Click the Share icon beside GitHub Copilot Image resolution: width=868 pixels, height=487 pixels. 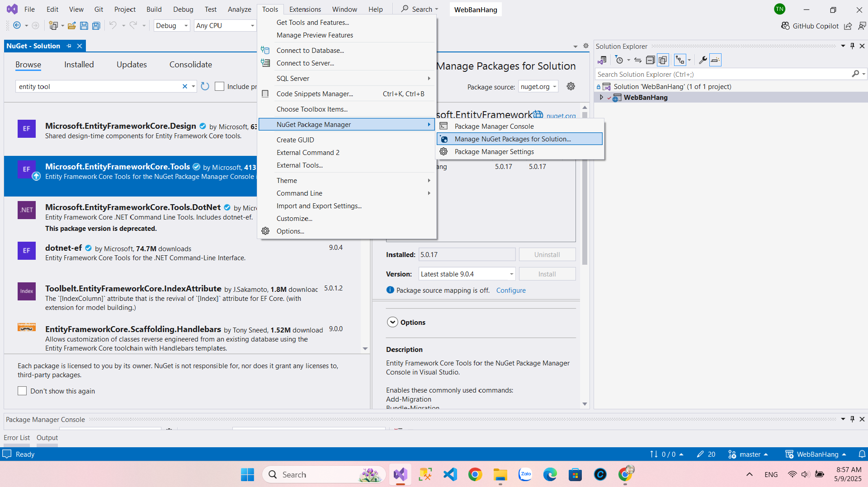click(848, 26)
